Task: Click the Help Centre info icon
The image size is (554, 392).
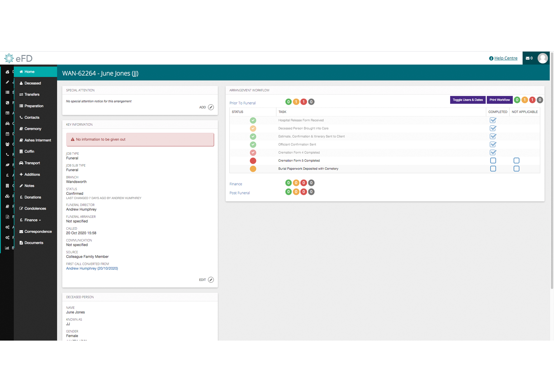Action: pos(491,58)
